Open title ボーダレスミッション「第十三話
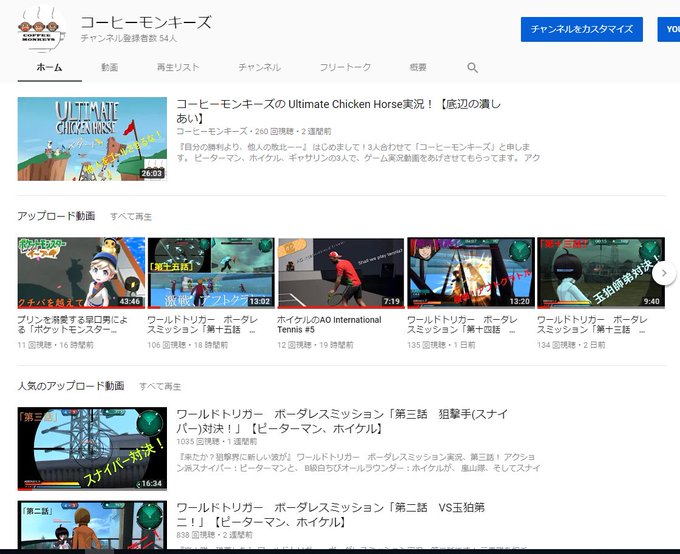680x554 pixels. pos(592,325)
